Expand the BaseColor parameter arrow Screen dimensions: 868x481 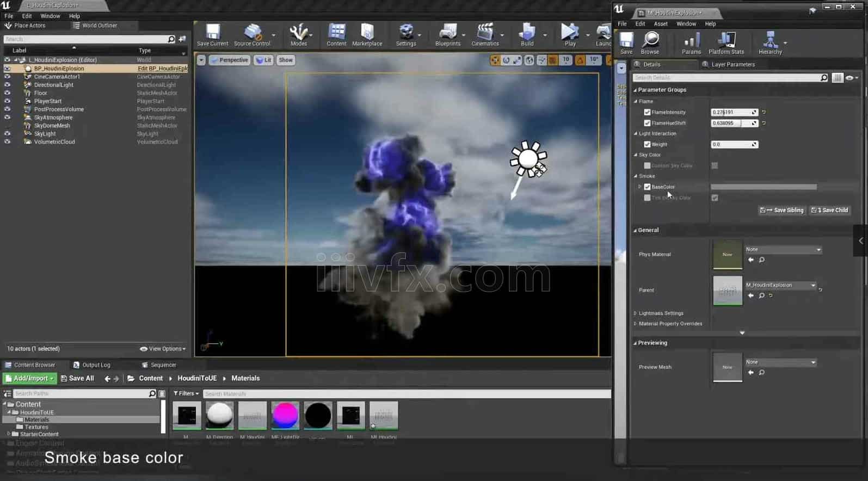point(640,187)
